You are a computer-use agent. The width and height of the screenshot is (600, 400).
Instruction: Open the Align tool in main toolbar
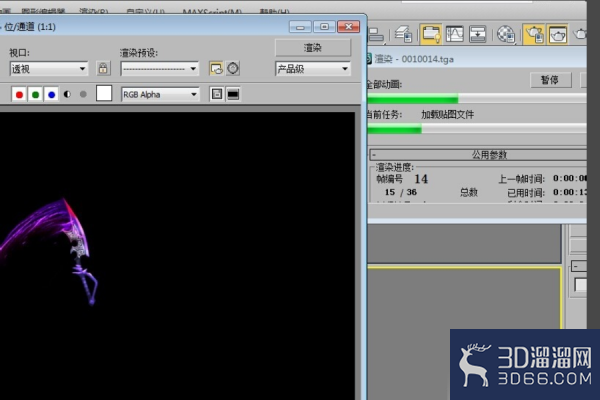(x=376, y=34)
